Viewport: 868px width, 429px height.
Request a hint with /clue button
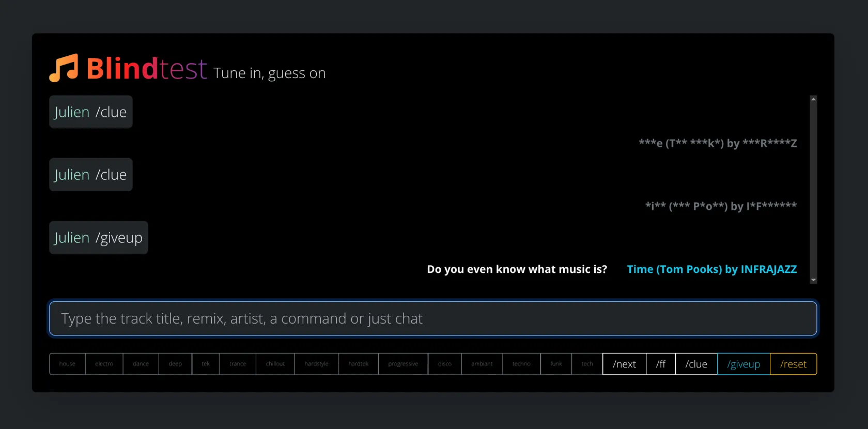[x=696, y=364]
